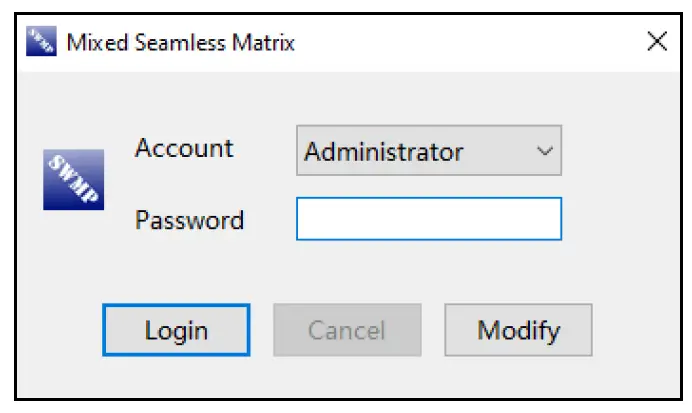Click the Password label text

click(x=189, y=219)
